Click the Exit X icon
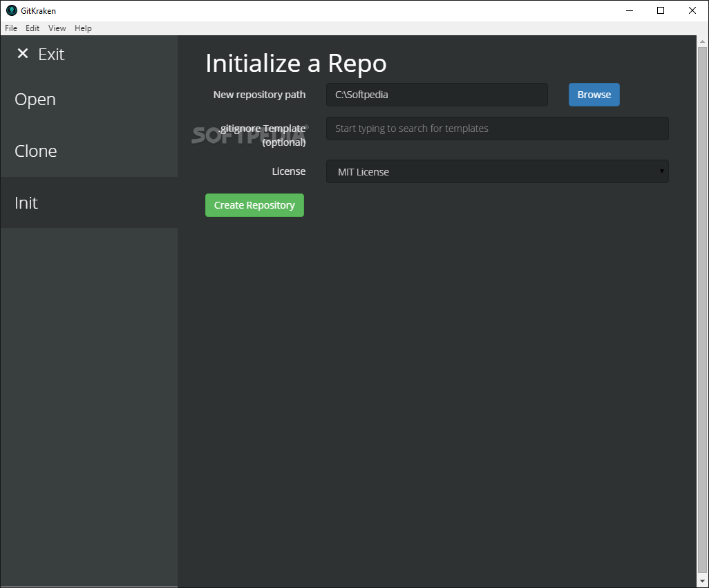The image size is (709, 588). (x=23, y=54)
